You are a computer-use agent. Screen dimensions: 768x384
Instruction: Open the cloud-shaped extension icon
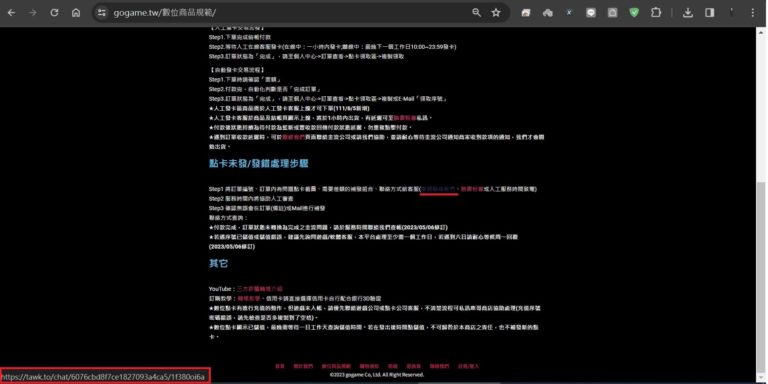click(x=548, y=13)
